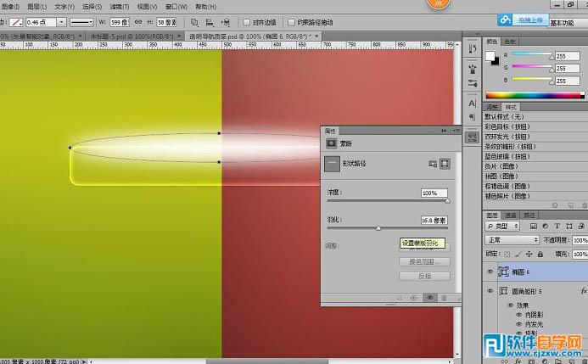This screenshot has width=588, height=364.
Task: Click the apply mask icon in Properties footer
Action: tap(413, 298)
